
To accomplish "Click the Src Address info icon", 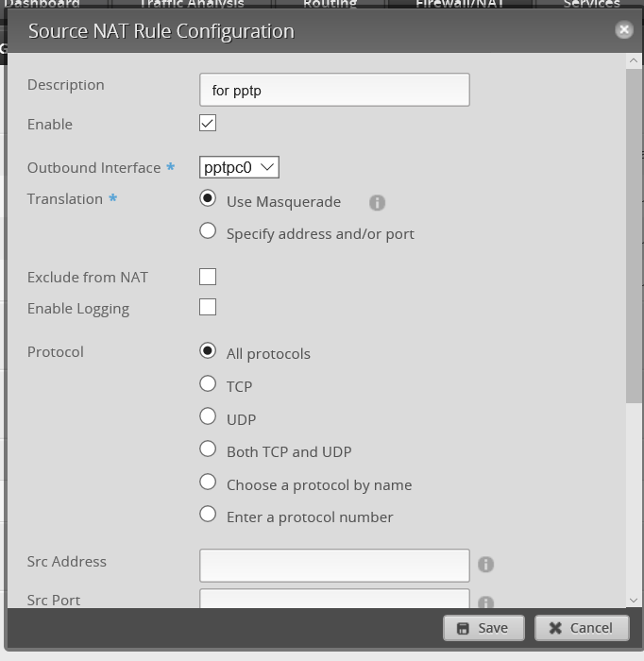I will click(x=485, y=565).
